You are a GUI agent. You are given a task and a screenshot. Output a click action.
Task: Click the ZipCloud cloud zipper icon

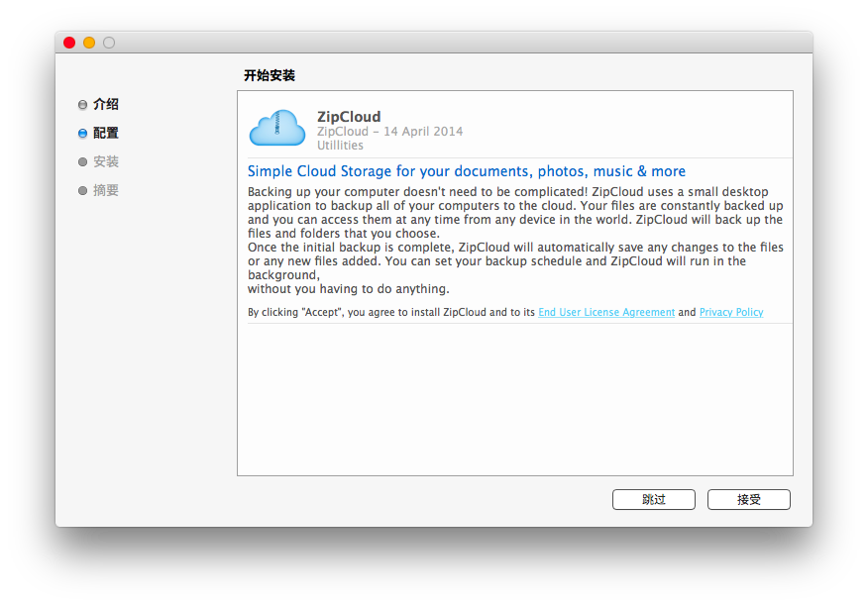tap(277, 128)
